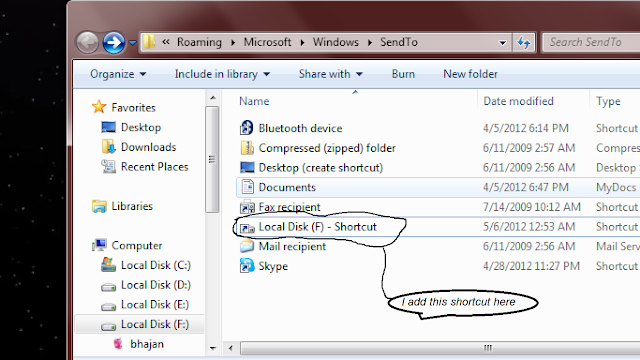
Task: Select the Roaming breadcrumb
Action: [x=199, y=42]
